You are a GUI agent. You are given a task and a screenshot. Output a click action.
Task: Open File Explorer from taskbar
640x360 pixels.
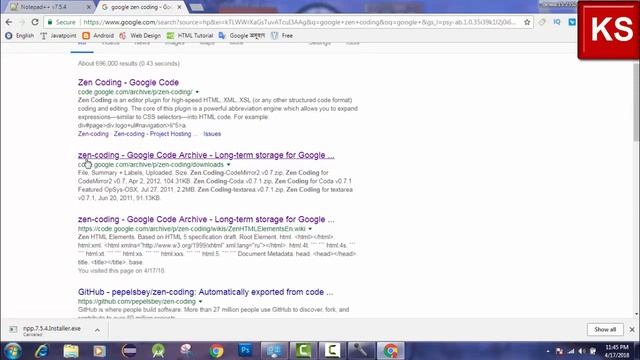click(71, 351)
